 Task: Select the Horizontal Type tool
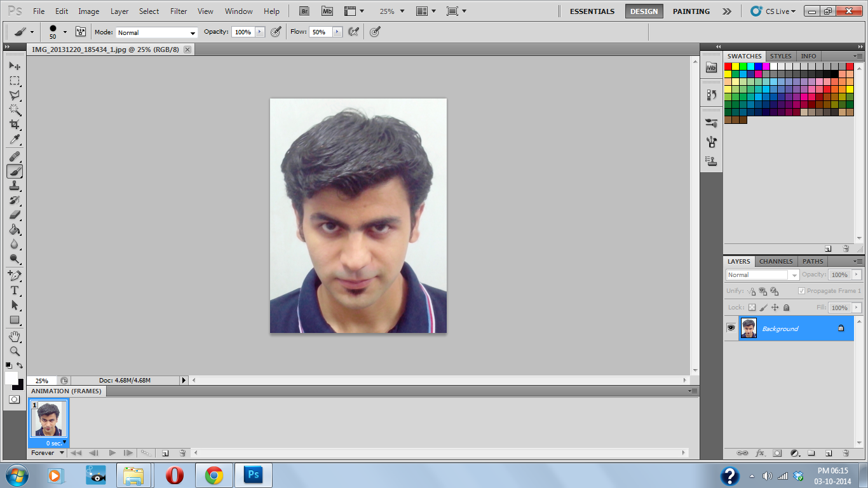[x=14, y=290]
